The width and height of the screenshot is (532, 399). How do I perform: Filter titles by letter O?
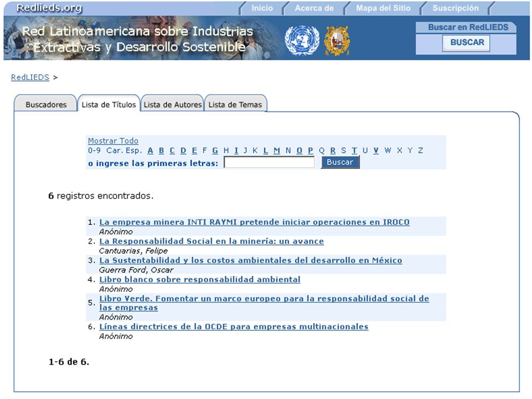299,151
